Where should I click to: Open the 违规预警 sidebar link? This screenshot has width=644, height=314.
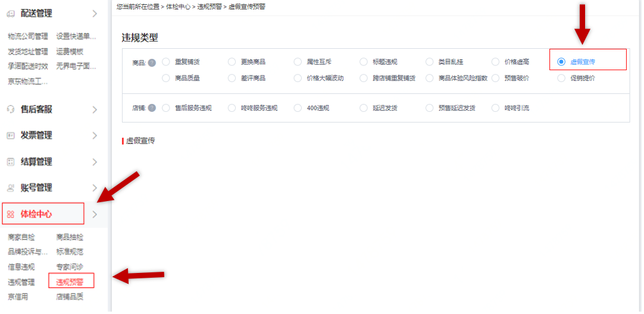pyautogui.click(x=70, y=282)
